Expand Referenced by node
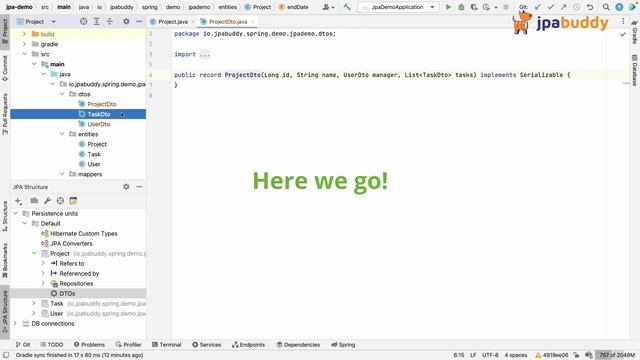This screenshot has width=640, height=360. coord(43,273)
